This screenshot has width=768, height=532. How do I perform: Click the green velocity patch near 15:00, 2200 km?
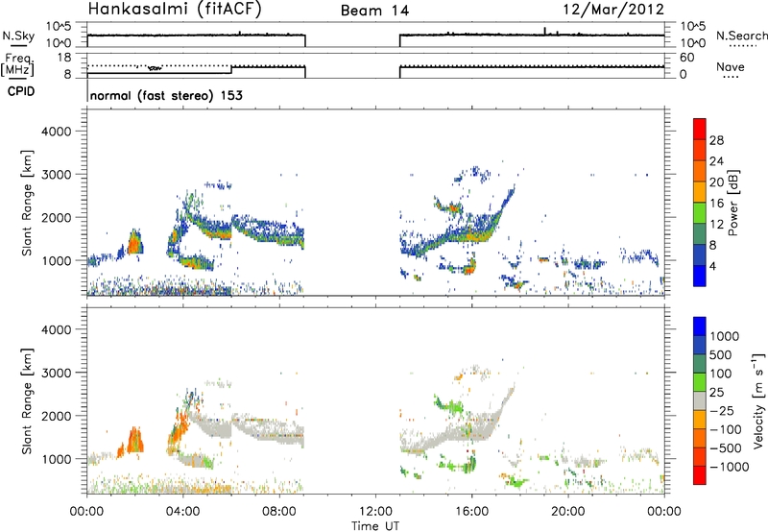point(449,403)
